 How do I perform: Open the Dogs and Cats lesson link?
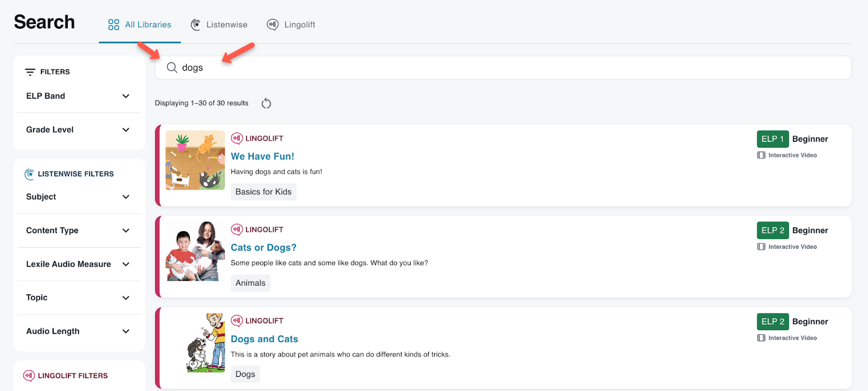[264, 339]
